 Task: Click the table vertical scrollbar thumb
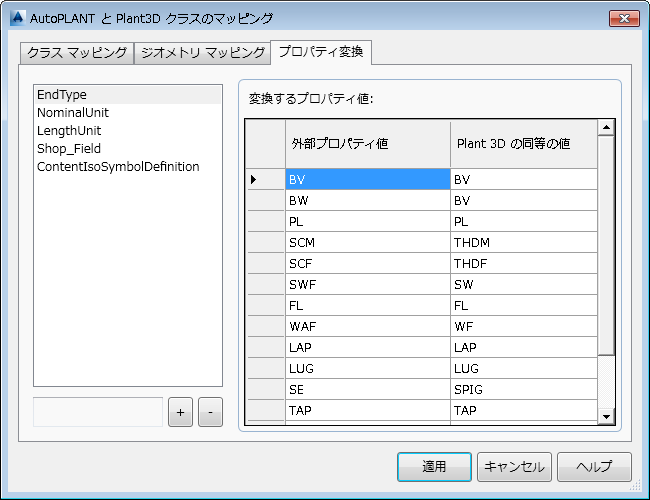point(606,245)
